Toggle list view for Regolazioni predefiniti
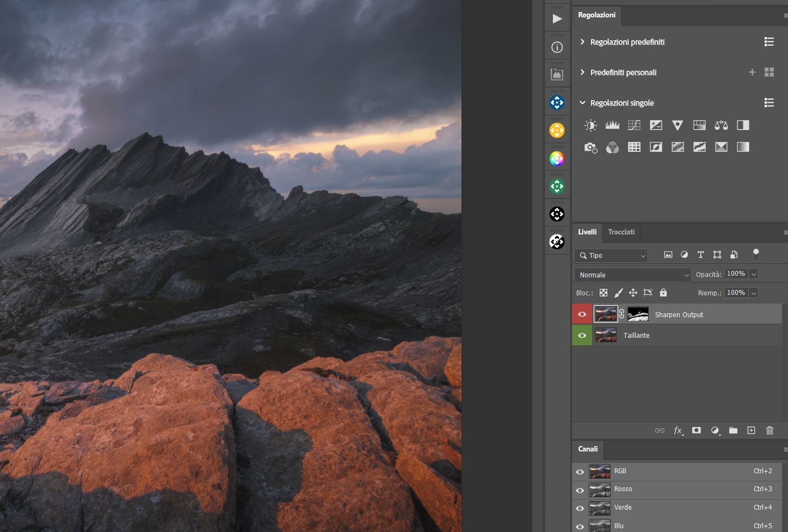788x532 pixels. (769, 42)
